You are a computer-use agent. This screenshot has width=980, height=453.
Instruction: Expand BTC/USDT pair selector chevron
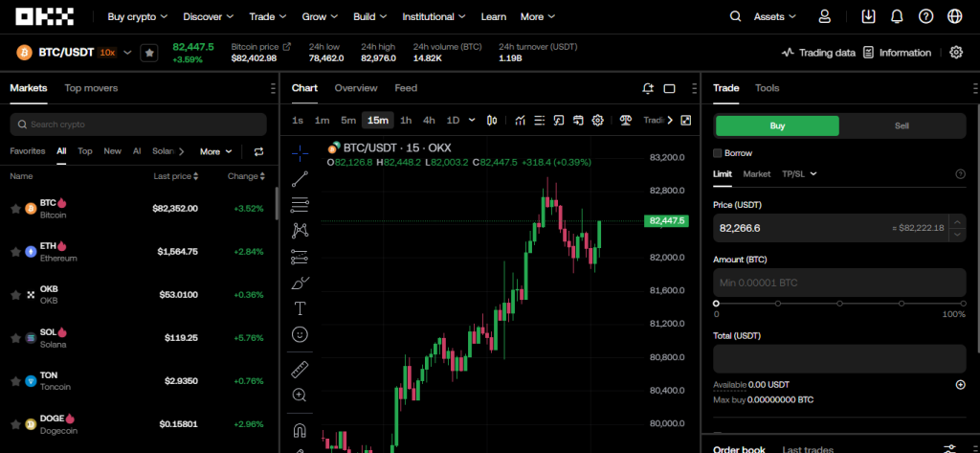128,53
